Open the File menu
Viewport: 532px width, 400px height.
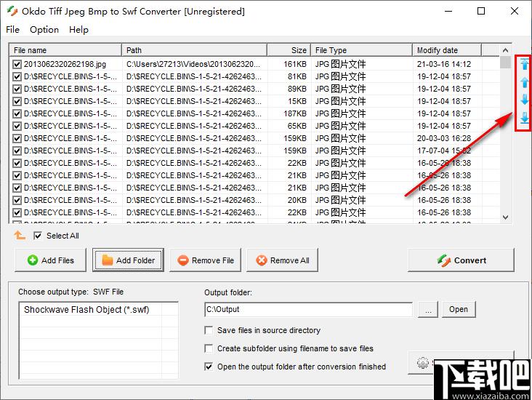click(12, 30)
